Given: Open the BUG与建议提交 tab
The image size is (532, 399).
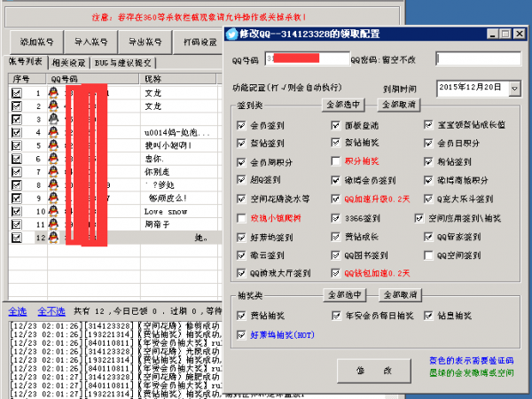Looking at the screenshot, I should pos(123,63).
